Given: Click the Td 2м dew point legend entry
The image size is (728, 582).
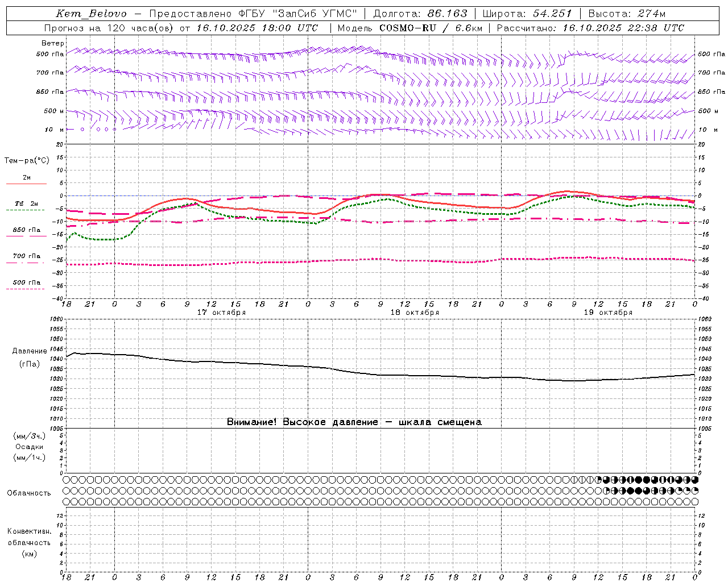Looking at the screenshot, I should tap(27, 203).
